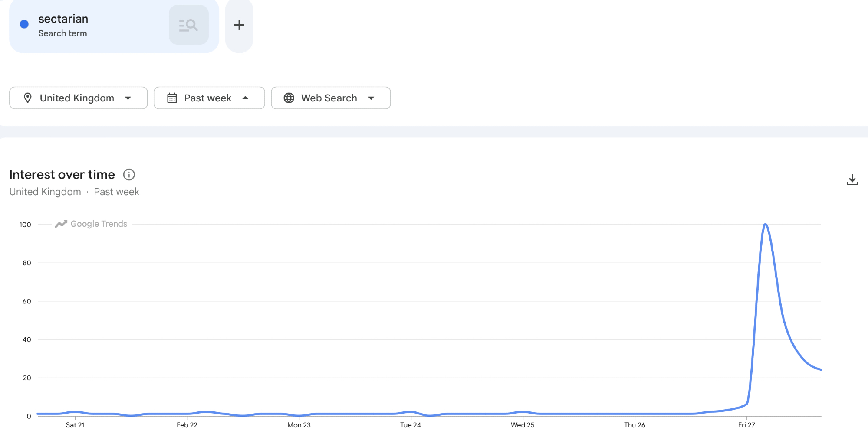Open the United Kingdom region dropdown
The image size is (868, 447).
78,98
